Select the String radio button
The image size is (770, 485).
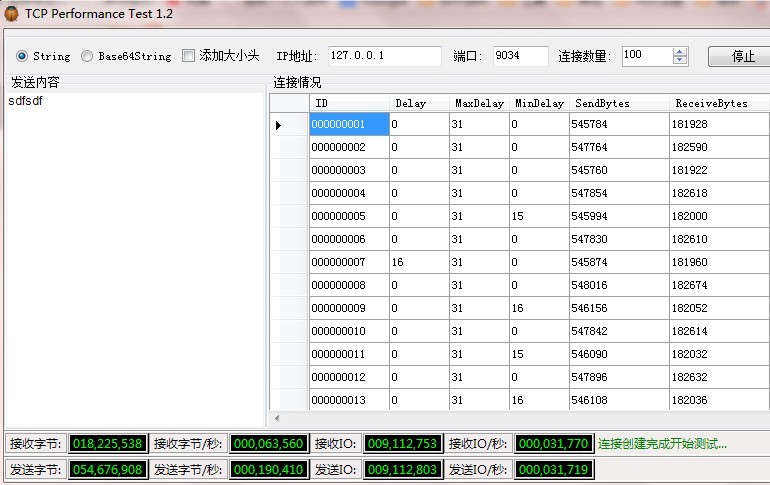pyautogui.click(x=22, y=56)
